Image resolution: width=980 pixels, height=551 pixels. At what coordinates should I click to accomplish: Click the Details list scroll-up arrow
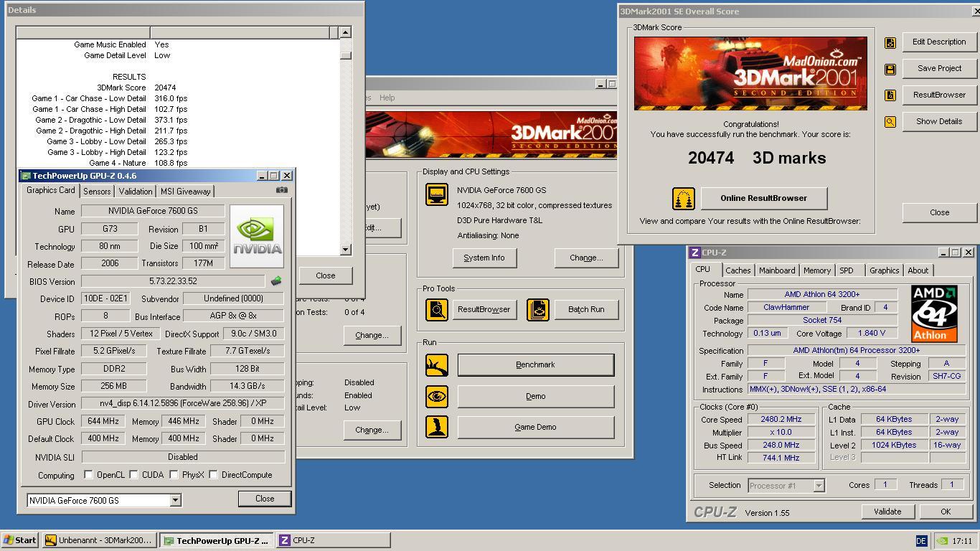tap(345, 32)
